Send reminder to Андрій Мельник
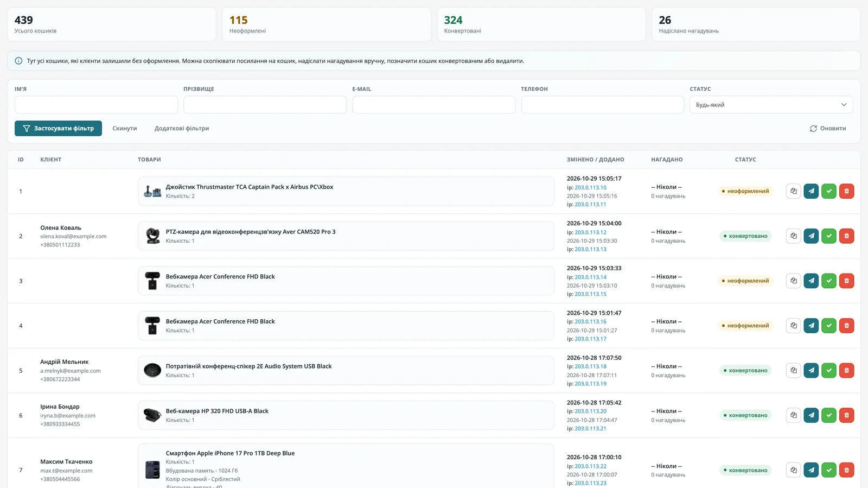Viewport: 868px width, 488px height. [x=811, y=370]
